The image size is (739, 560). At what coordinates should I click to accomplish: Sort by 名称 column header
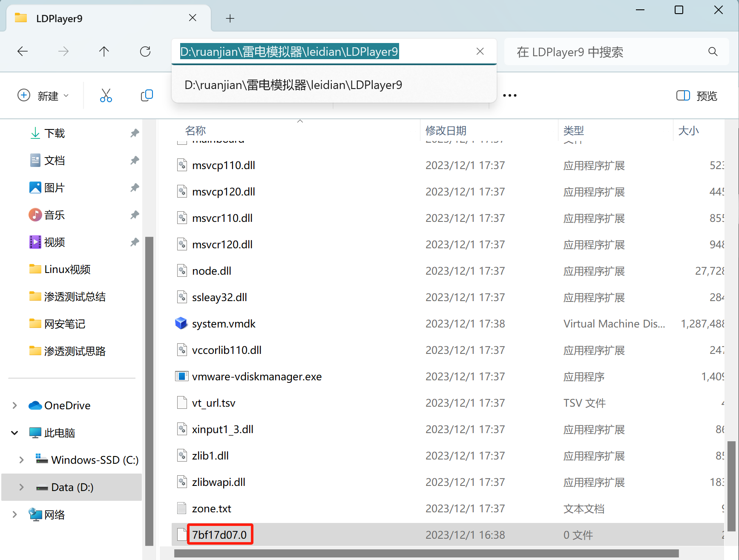196,130
